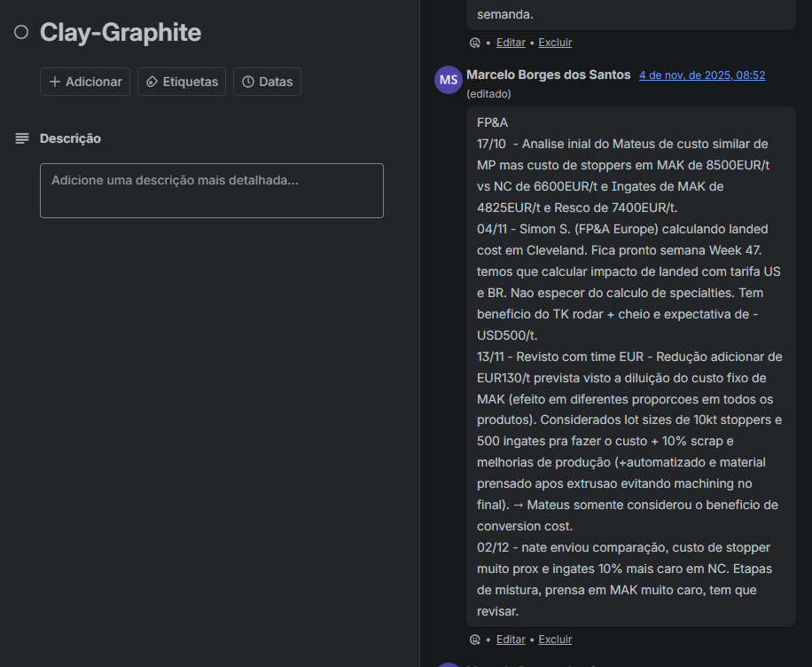Image resolution: width=812 pixels, height=667 pixels.
Task: Click the name Marcelo Borges dos Santos
Action: pyautogui.click(x=549, y=75)
